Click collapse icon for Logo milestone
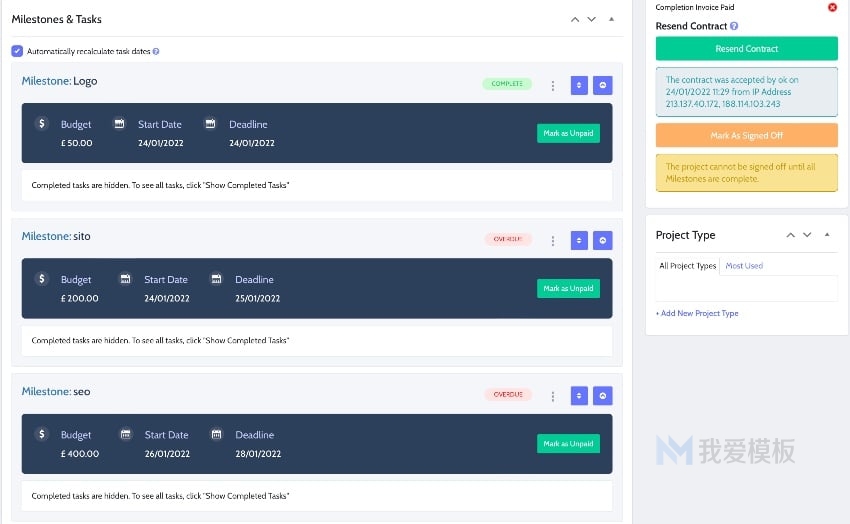 tap(602, 85)
